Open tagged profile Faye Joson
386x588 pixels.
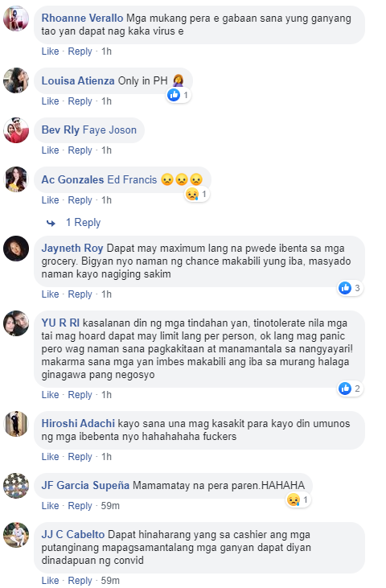(x=110, y=130)
